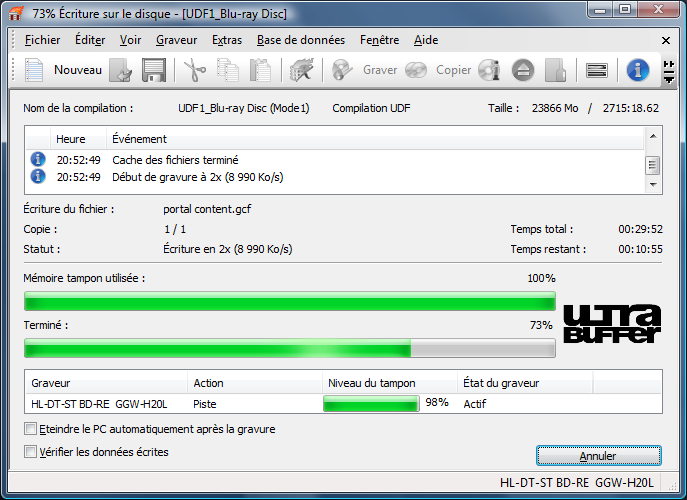Select the HL-DT-ST BD-RE recorder row
The width and height of the screenshot is (687, 500).
click(x=100, y=403)
